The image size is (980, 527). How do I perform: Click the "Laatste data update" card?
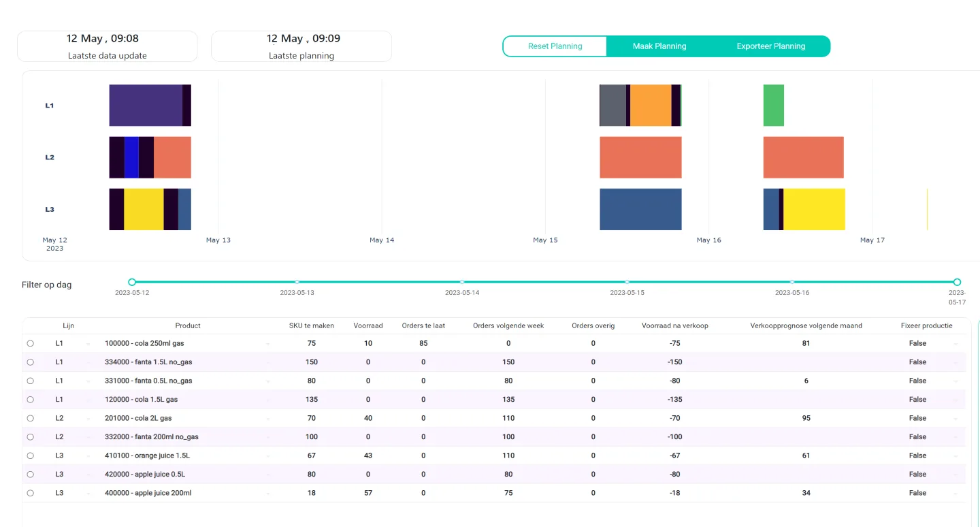click(108, 46)
